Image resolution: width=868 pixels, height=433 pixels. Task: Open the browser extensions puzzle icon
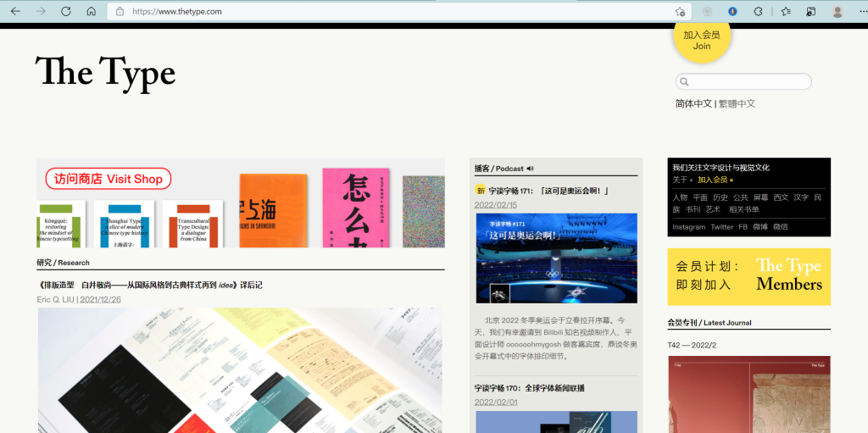coord(758,11)
